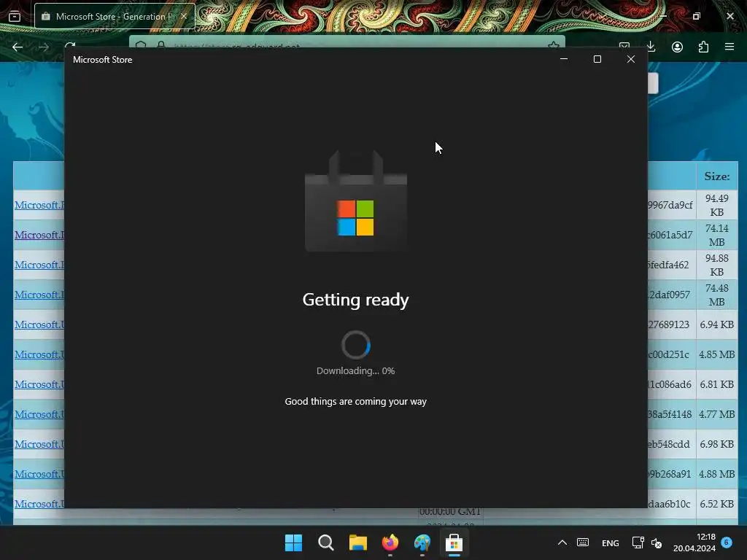Close the Microsoft Store window

click(631, 59)
